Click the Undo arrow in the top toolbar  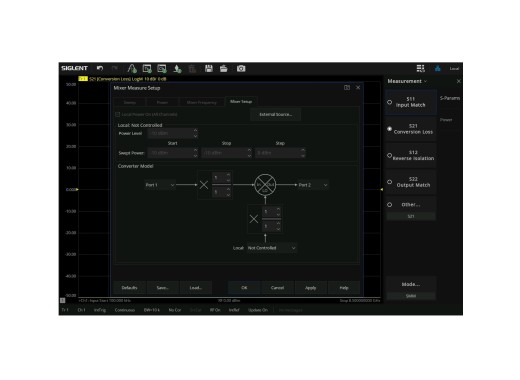[x=100, y=68]
